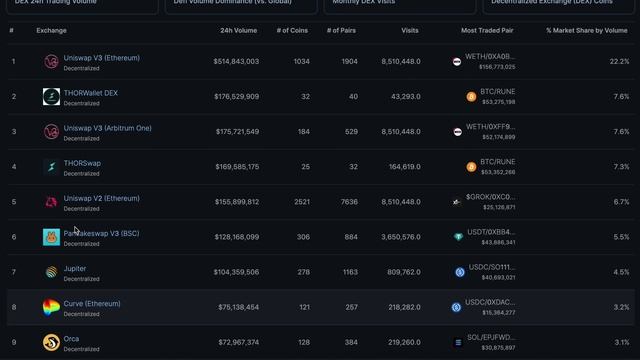Click the Pancakeswap V3 (BSC) bunny icon
This screenshot has width=640, height=360.
tap(51, 237)
